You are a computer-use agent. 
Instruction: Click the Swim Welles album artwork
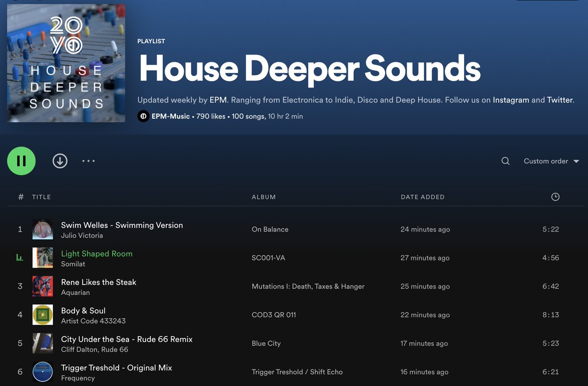click(x=43, y=229)
